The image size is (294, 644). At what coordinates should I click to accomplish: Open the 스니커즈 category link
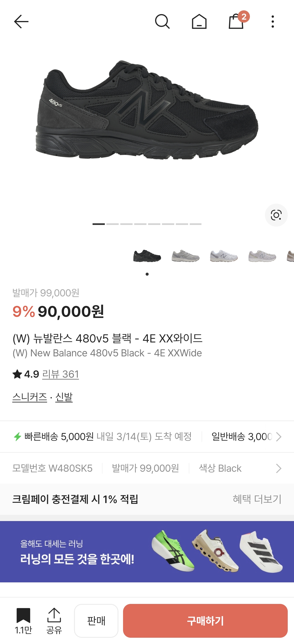point(30,397)
